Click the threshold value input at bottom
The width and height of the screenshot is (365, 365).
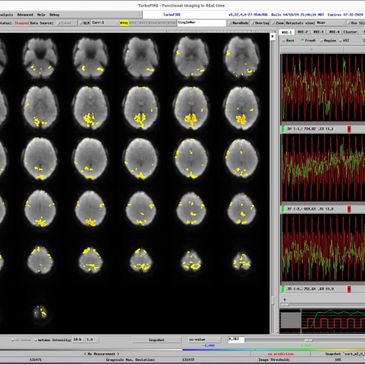tap(236, 340)
